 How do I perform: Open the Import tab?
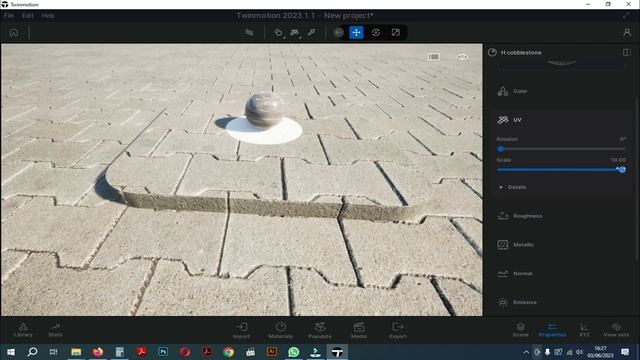(241, 330)
